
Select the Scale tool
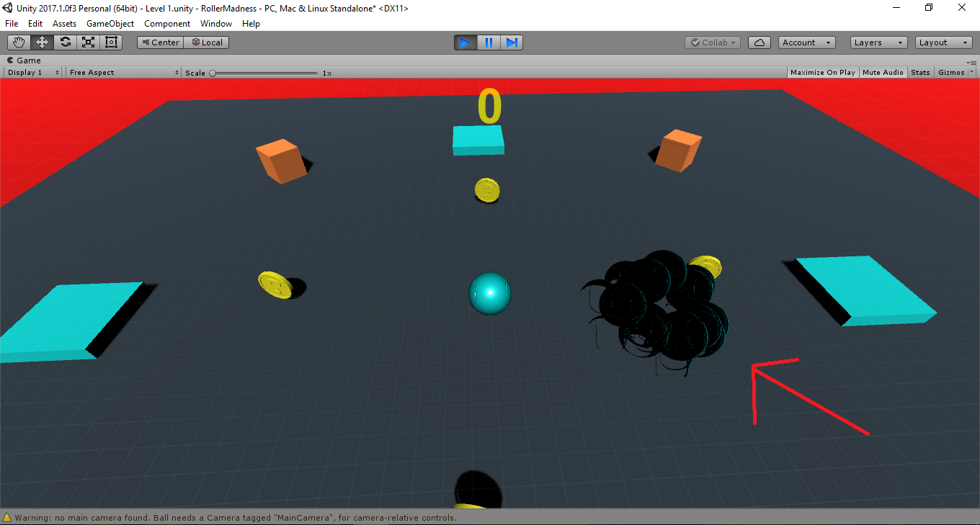[x=88, y=42]
